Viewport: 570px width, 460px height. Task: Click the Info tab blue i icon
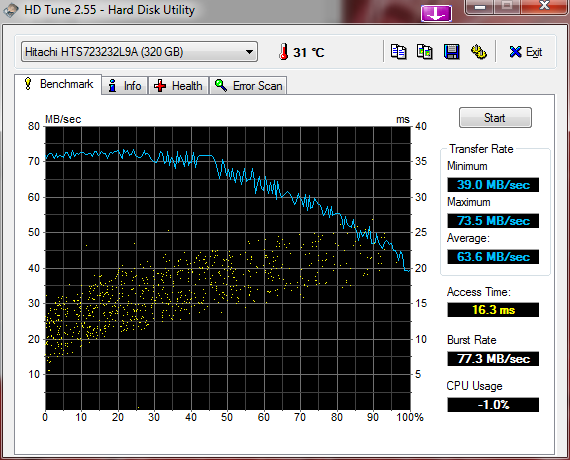[113, 85]
